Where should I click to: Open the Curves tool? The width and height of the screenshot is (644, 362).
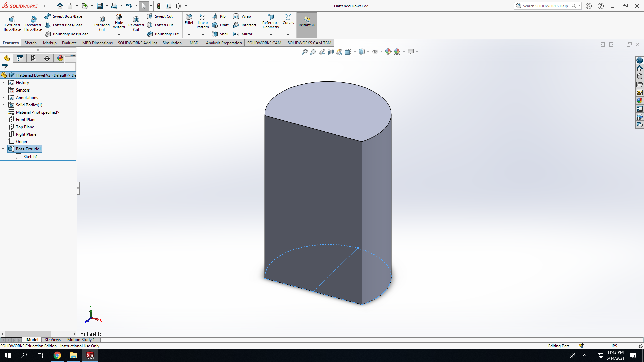[x=288, y=19]
